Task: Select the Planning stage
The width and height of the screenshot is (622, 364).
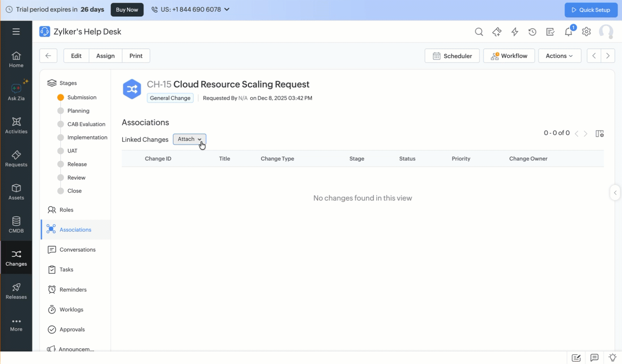Action: coord(78,111)
